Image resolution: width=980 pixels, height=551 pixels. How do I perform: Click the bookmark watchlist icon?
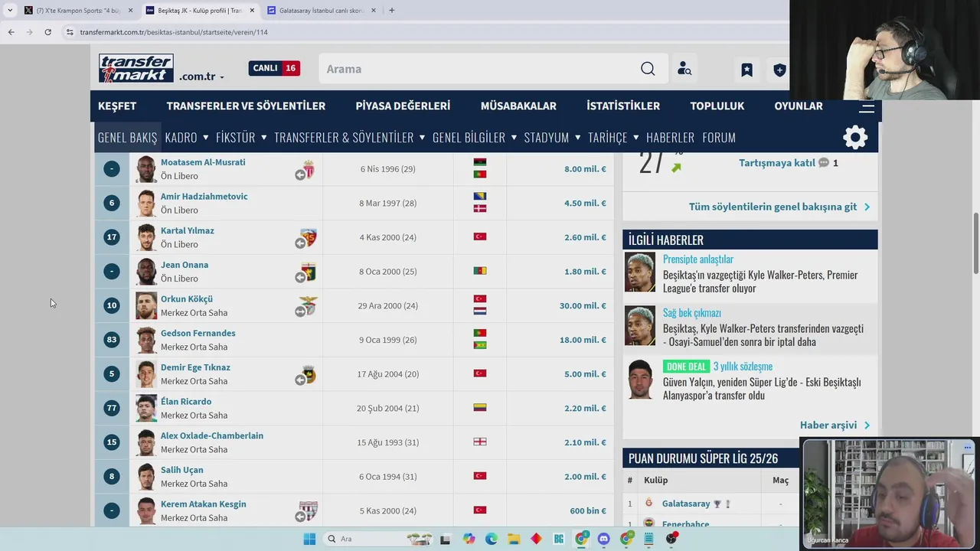(746, 70)
